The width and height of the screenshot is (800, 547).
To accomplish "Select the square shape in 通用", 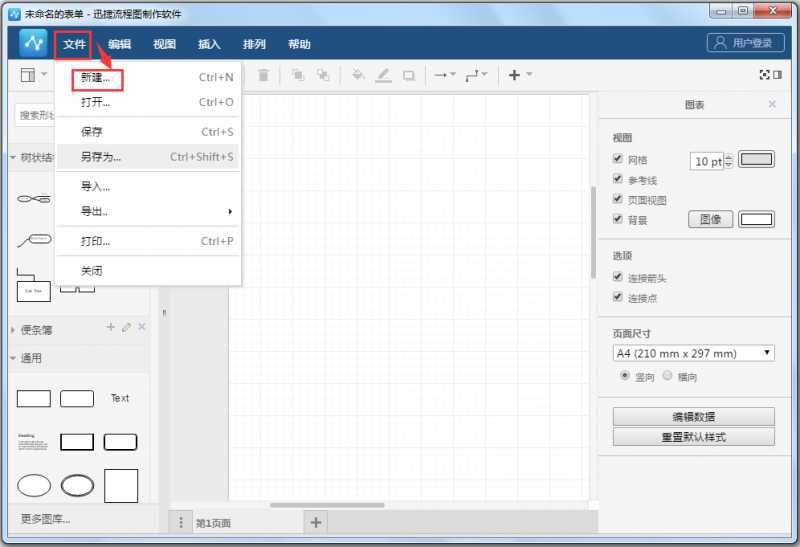I will 121,486.
